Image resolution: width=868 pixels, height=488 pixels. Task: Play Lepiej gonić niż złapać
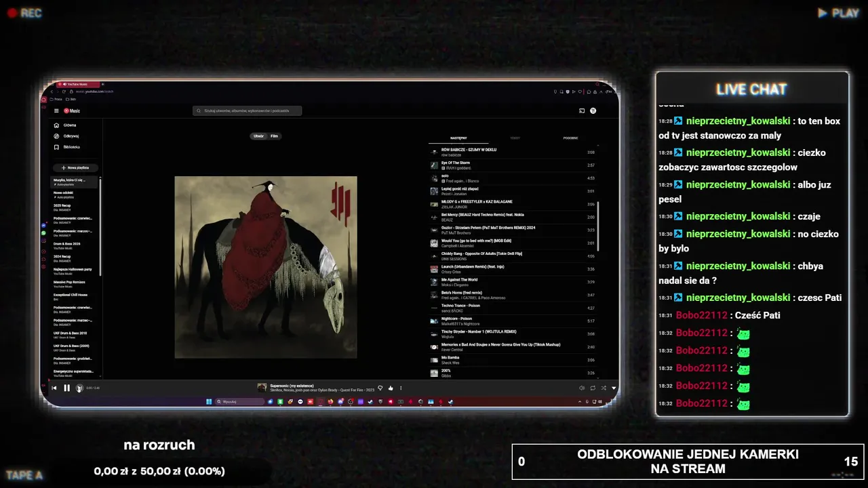coord(513,191)
